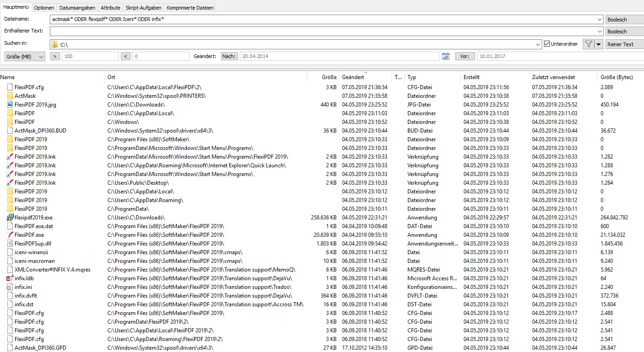
Task: Switch to the Hauptmenü tab
Action: (x=16, y=7)
